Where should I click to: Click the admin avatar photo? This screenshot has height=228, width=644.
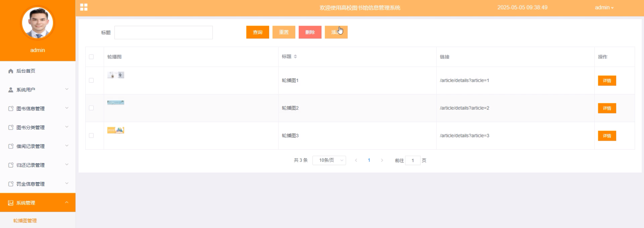38,23
